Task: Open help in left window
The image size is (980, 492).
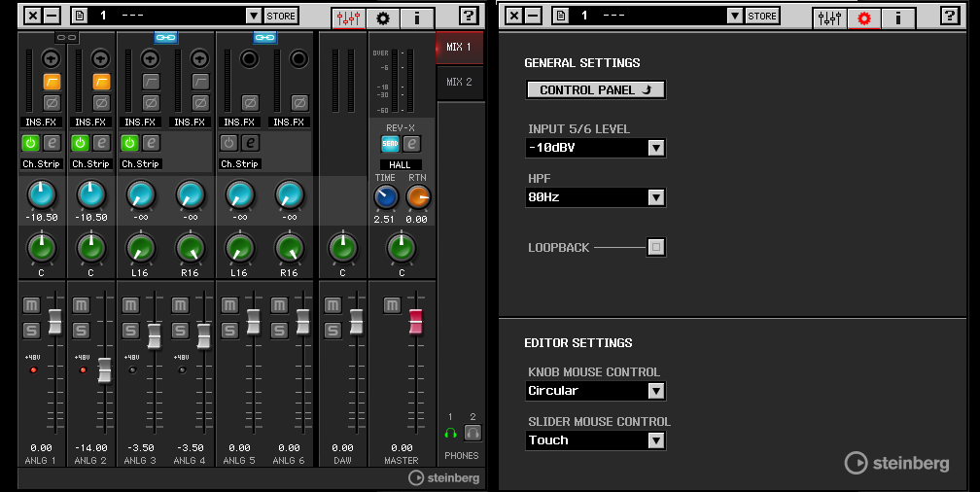Action: pyautogui.click(x=469, y=16)
